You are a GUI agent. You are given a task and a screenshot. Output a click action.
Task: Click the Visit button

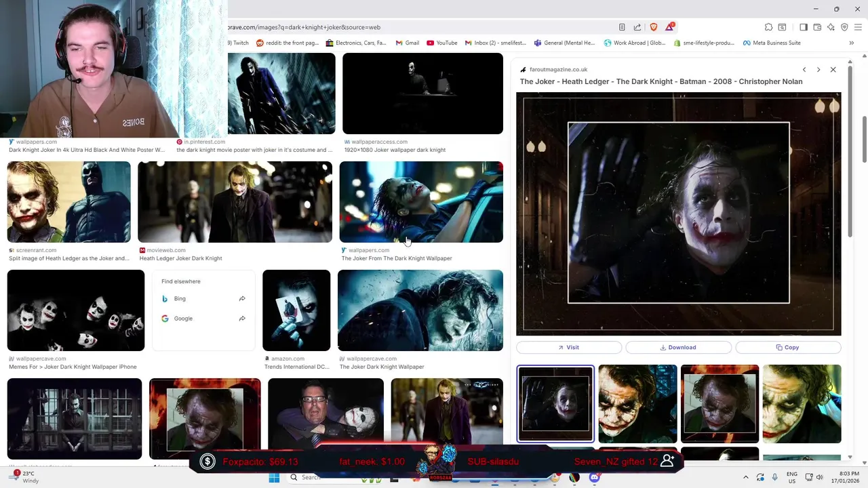569,347
